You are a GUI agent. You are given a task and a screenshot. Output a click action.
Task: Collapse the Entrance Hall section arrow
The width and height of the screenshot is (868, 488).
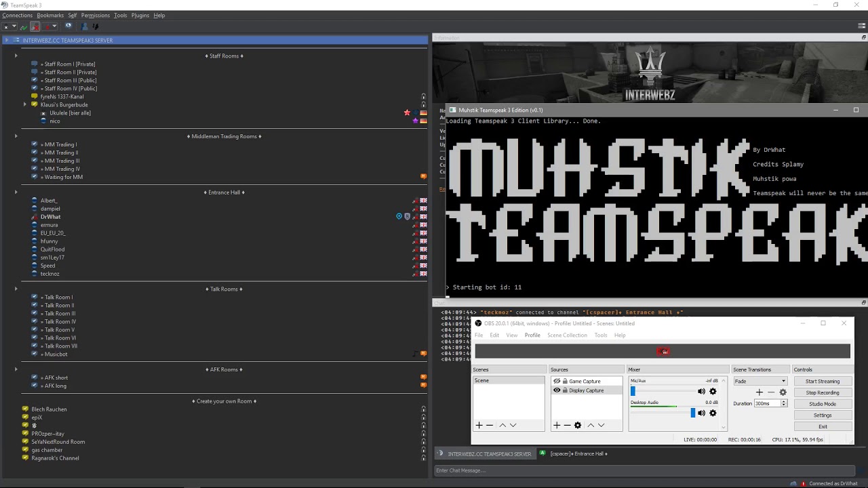(16, 192)
